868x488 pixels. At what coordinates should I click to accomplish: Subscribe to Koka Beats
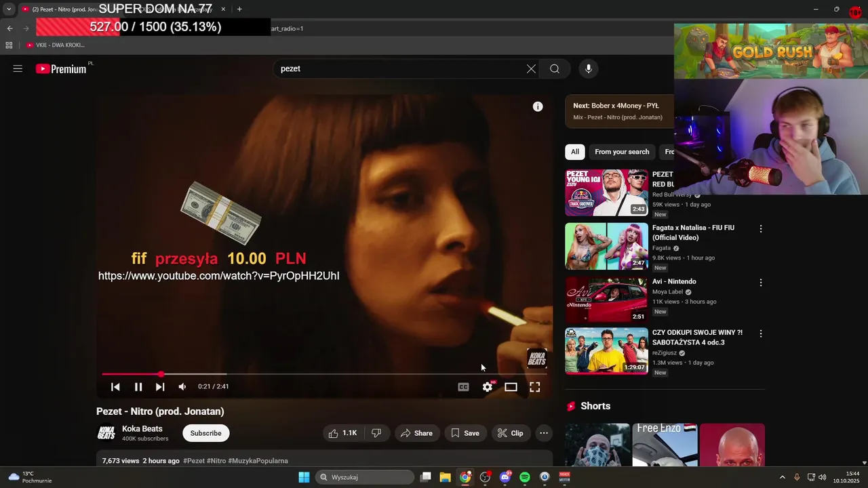(x=205, y=433)
